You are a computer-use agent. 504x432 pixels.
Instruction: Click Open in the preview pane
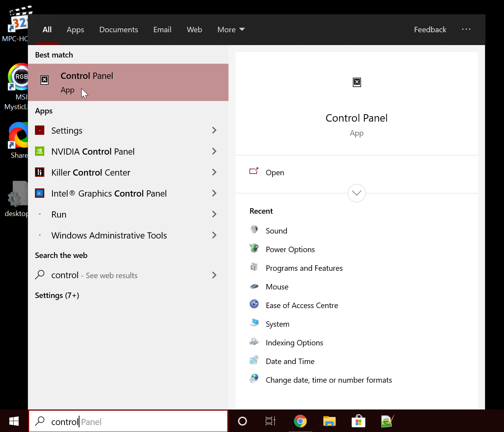[x=275, y=172]
